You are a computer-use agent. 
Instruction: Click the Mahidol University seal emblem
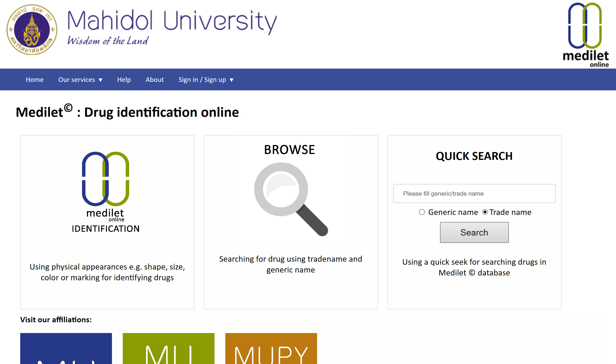coord(32,30)
